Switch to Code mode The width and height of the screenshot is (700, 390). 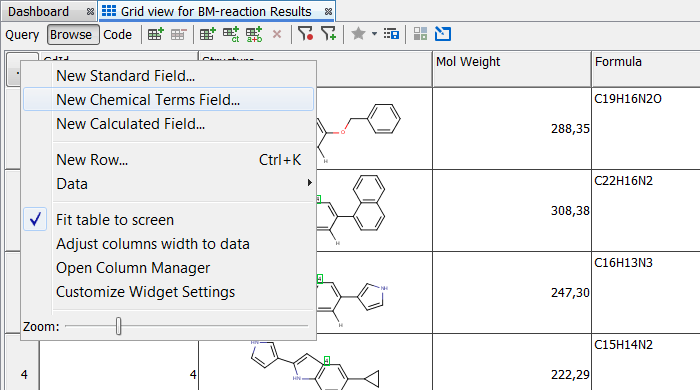pyautogui.click(x=117, y=35)
